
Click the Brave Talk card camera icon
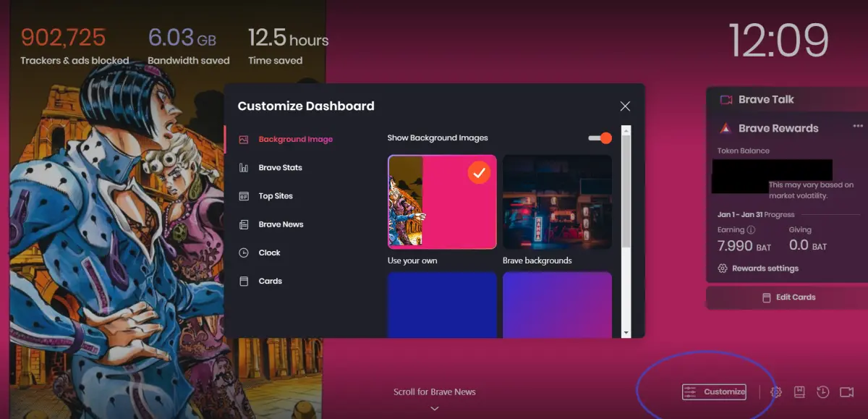(x=726, y=100)
